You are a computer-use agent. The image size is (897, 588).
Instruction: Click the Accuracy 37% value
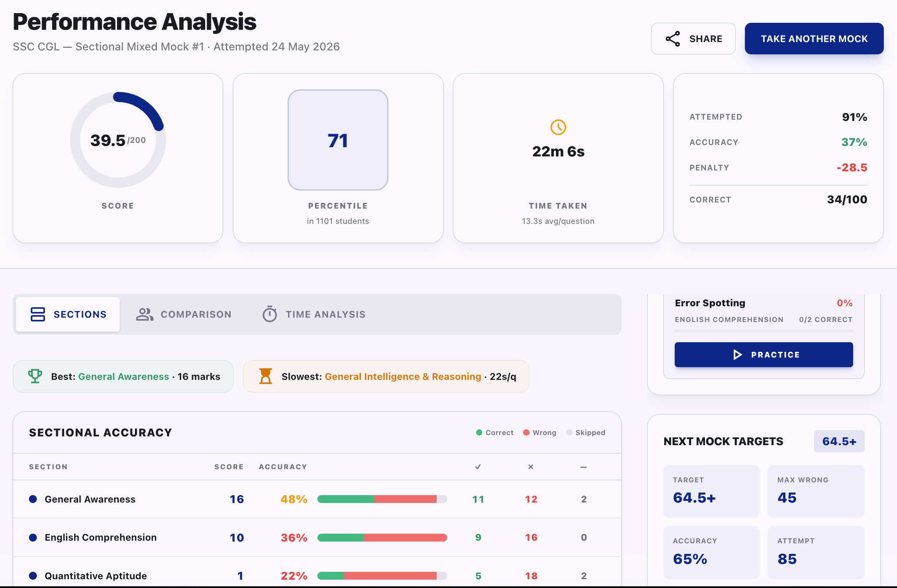click(854, 142)
